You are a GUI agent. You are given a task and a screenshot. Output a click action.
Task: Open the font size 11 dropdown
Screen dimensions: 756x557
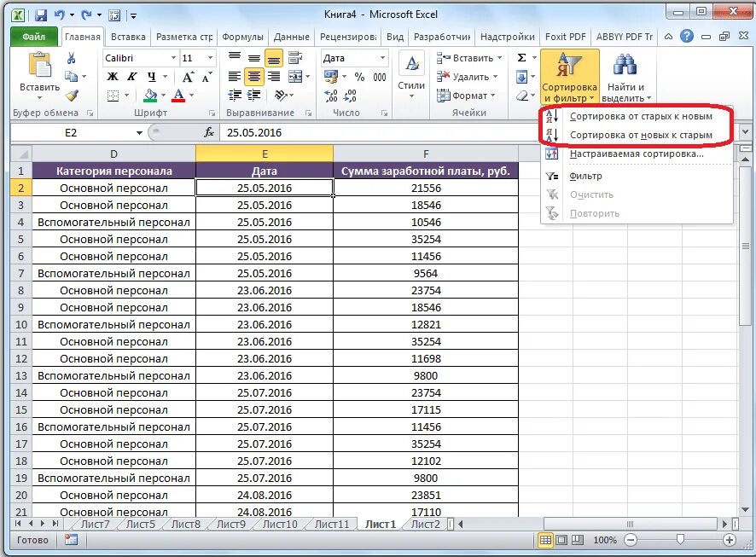(x=210, y=58)
